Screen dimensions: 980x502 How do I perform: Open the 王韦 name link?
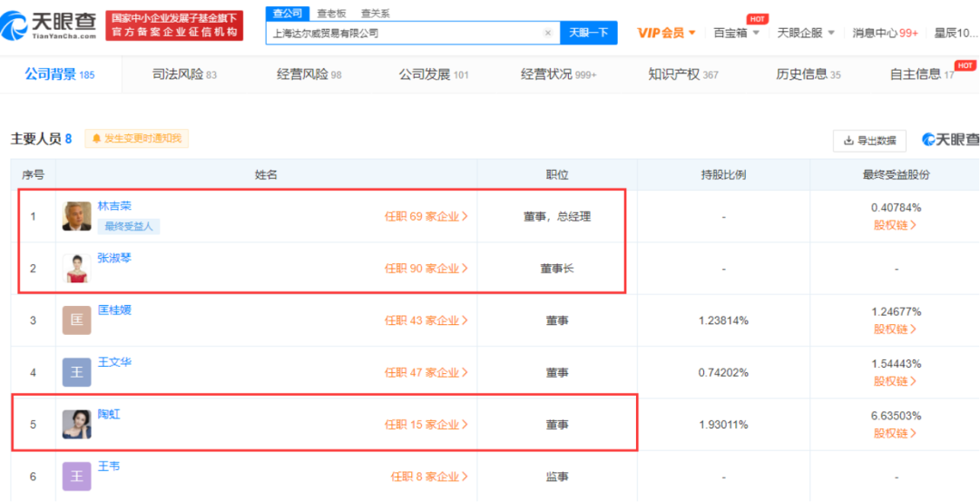point(109,467)
